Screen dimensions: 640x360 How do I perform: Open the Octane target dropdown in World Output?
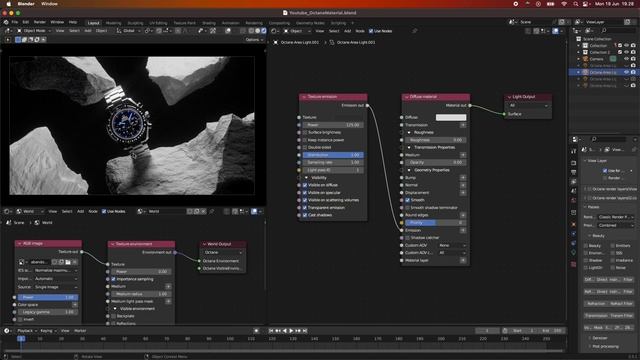(x=223, y=253)
